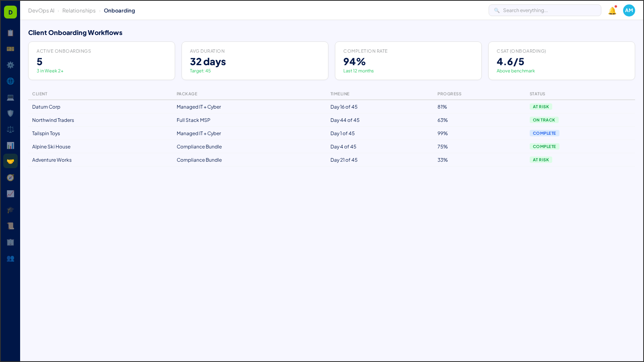Screen dimensions: 644x362
Task: Open the notification bell
Action: tap(612, 10)
